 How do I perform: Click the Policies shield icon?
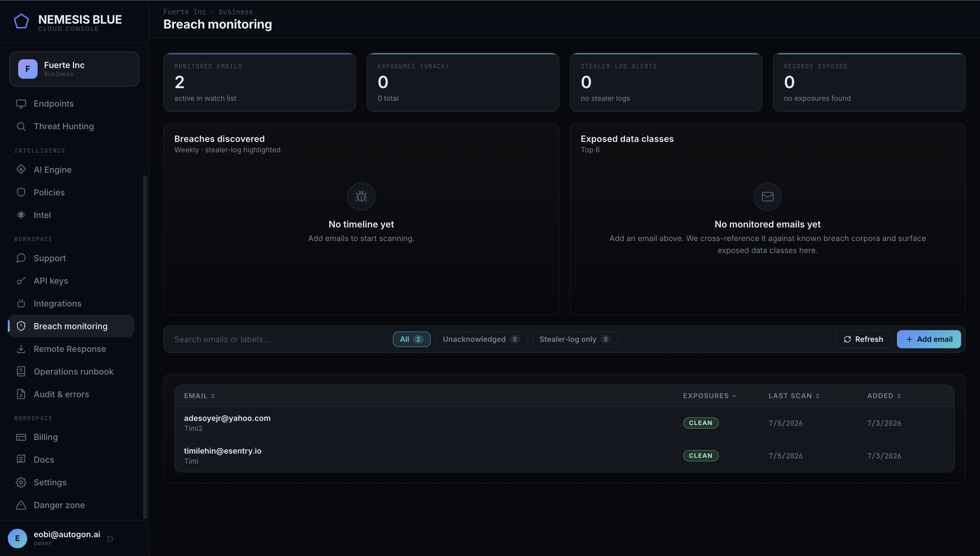pyautogui.click(x=21, y=192)
